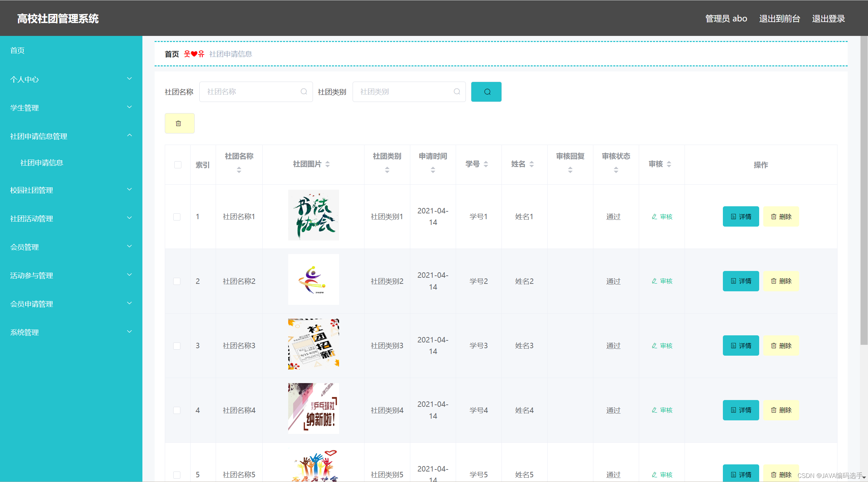
Task: Select checkbox for 社团名称4 row
Action: coord(177,410)
